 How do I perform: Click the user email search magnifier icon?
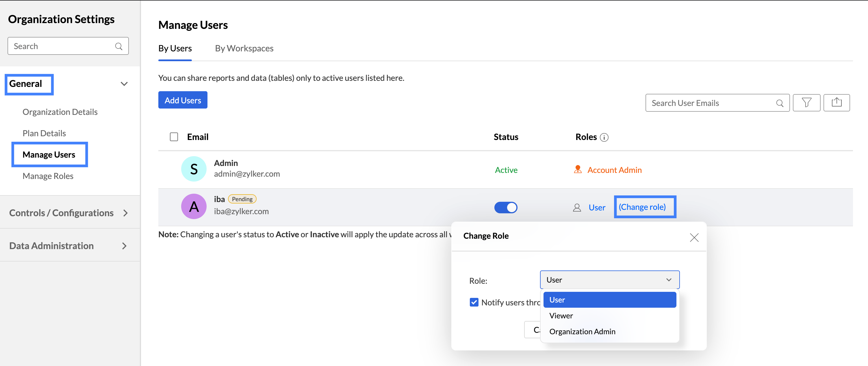(x=780, y=103)
